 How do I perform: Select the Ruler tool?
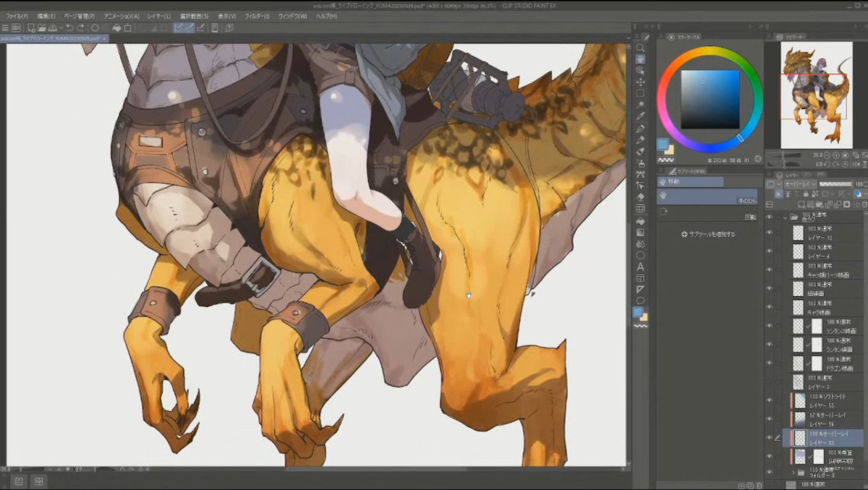(641, 290)
